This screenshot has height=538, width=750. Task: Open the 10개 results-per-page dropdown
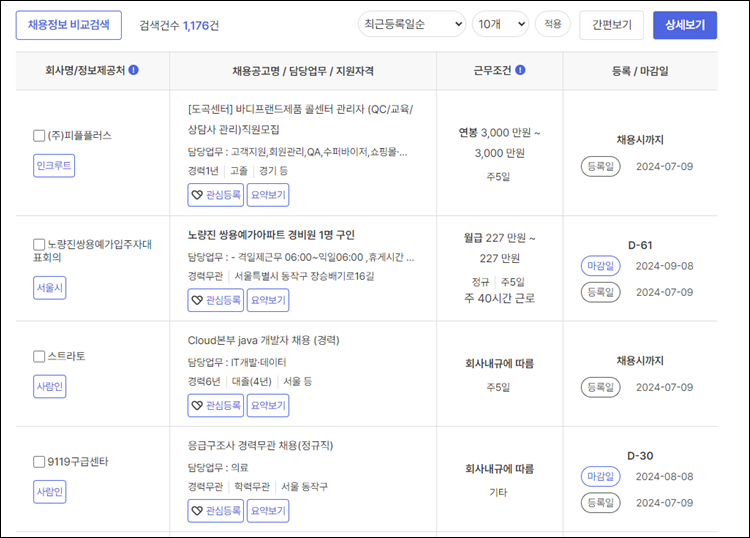click(500, 24)
